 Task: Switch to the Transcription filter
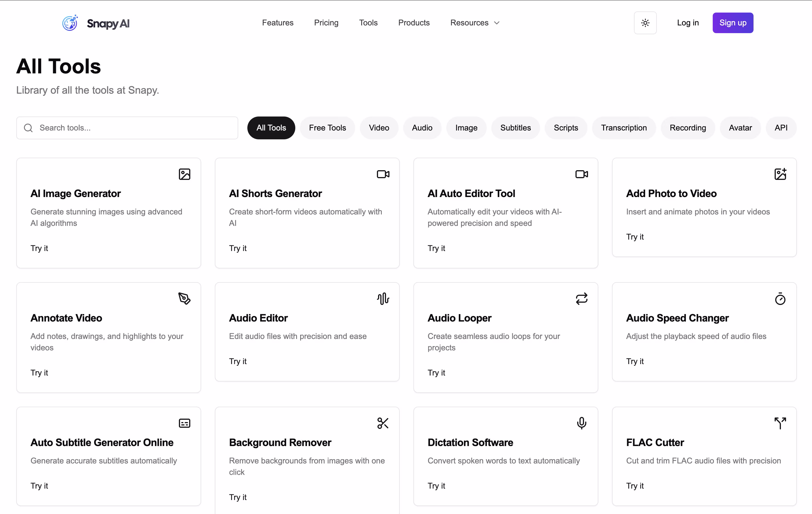coord(623,128)
